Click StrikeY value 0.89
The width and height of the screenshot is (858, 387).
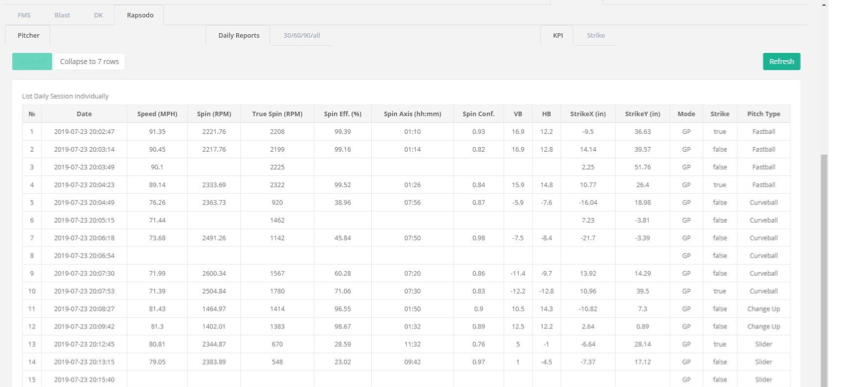[x=642, y=326]
